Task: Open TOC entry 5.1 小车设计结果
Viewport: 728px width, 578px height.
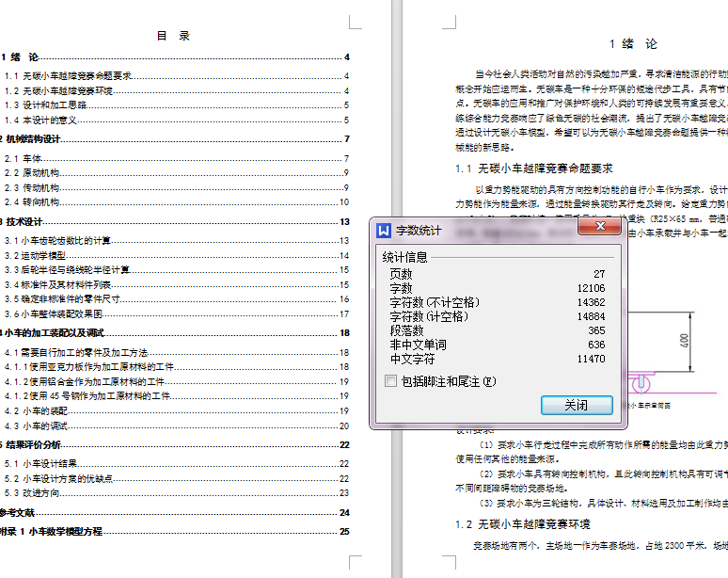Action: click(x=177, y=464)
